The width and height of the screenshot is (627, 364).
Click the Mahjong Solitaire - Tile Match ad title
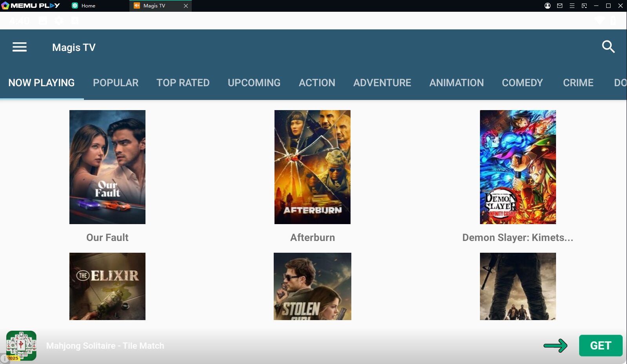click(x=105, y=346)
